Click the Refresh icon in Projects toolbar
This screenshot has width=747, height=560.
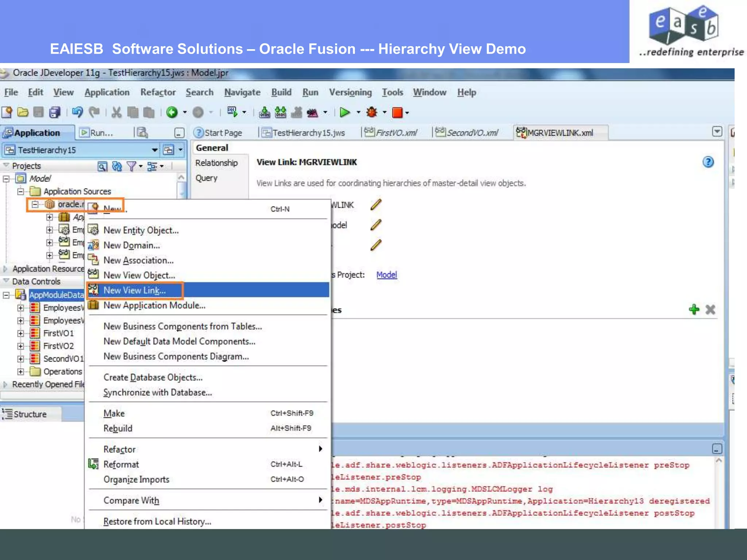tap(117, 167)
